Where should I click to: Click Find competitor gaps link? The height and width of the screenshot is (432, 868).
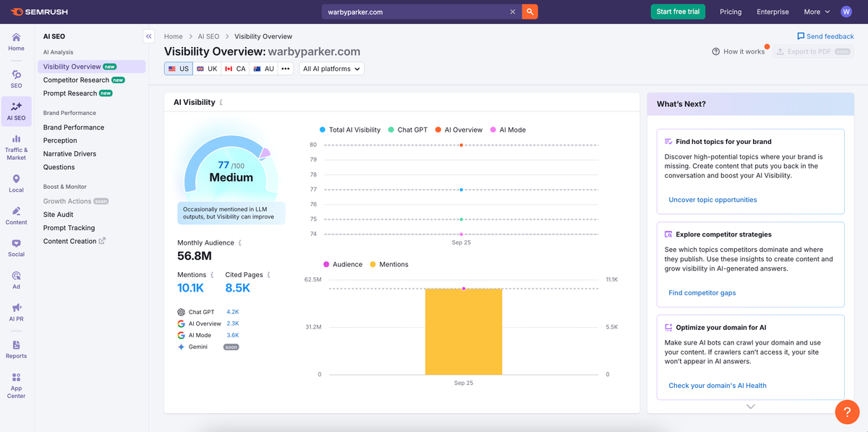[702, 293]
